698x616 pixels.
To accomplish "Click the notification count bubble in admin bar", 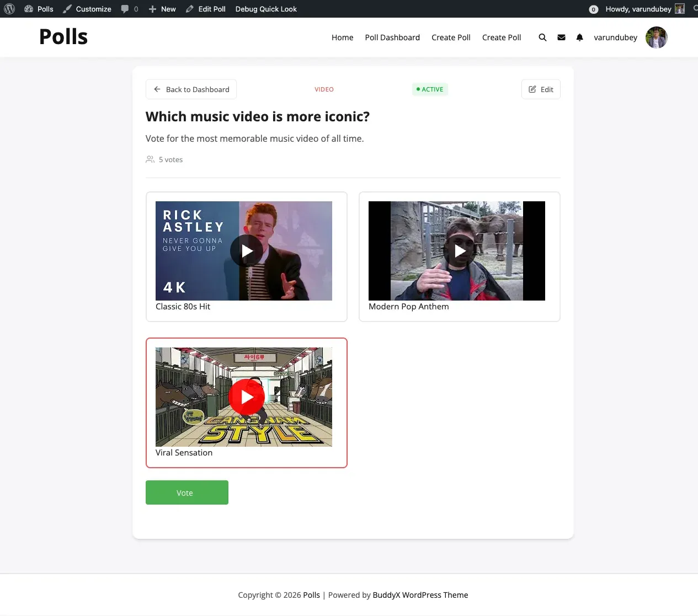I will click(594, 9).
